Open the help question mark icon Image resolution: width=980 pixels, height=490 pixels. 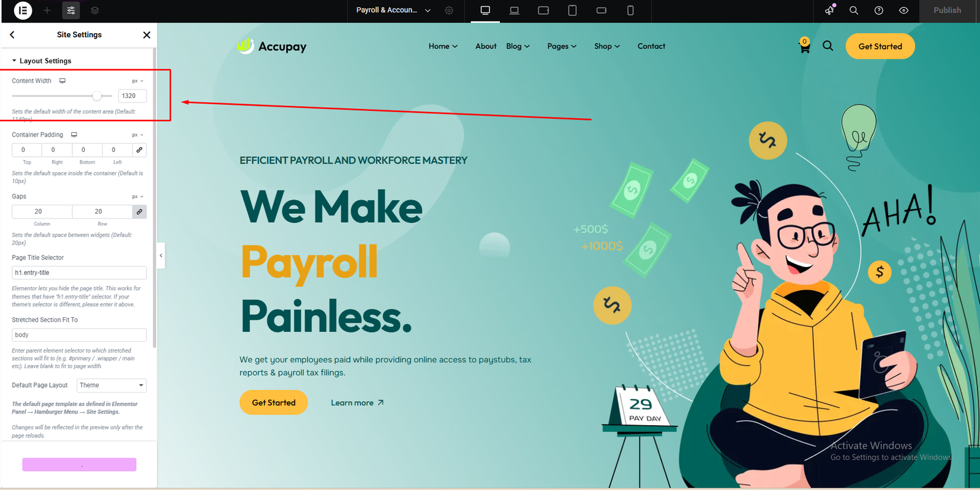point(878,10)
